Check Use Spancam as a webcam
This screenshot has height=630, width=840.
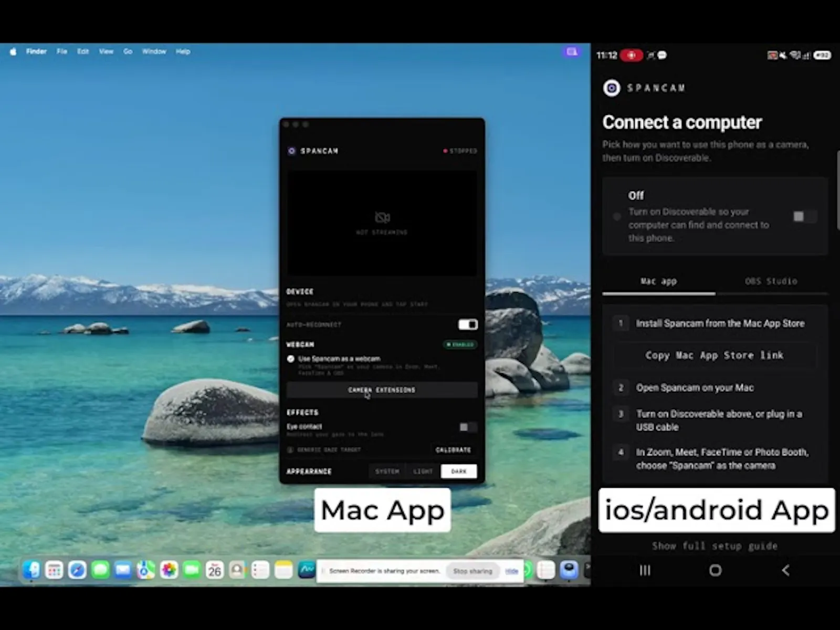[291, 359]
